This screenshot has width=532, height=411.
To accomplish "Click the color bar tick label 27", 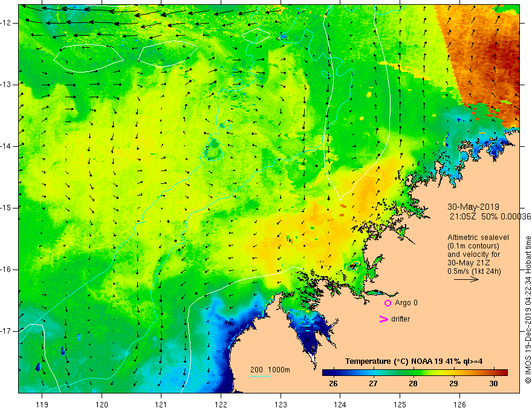I will [x=373, y=384].
